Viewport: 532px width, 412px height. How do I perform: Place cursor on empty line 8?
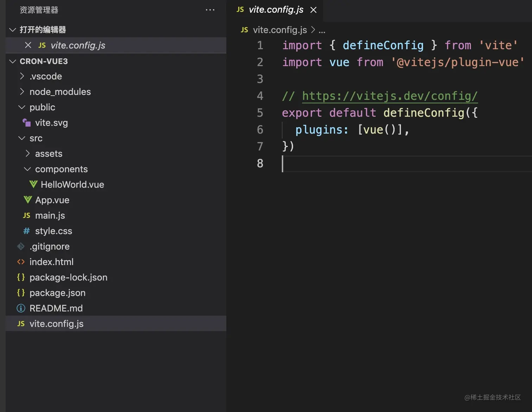coord(407,163)
